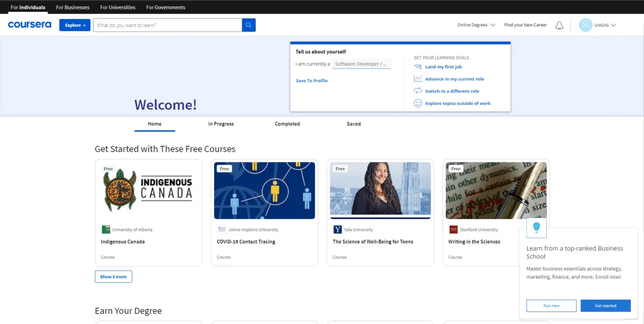This screenshot has height=324, width=644.
Task: Click the Indigenous Canada course title
Action: point(123,242)
